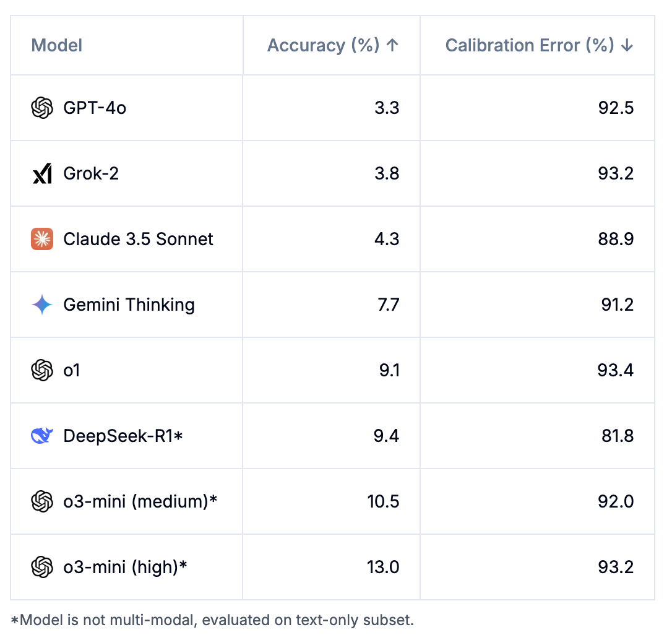
Task: Click the OpenAI logo beside o3-mini (high)
Action: pos(42,567)
